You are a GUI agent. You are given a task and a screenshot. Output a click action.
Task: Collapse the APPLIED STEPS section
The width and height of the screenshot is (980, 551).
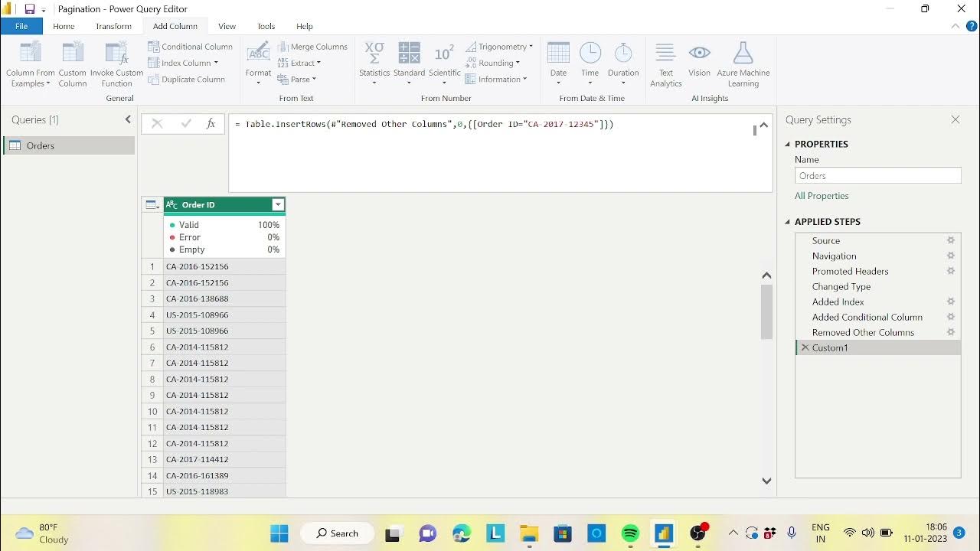(788, 222)
